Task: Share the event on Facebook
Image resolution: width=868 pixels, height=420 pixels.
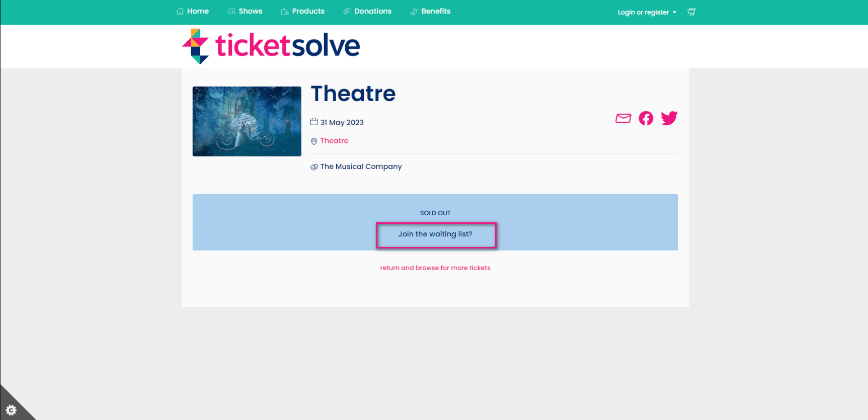Action: [646, 118]
